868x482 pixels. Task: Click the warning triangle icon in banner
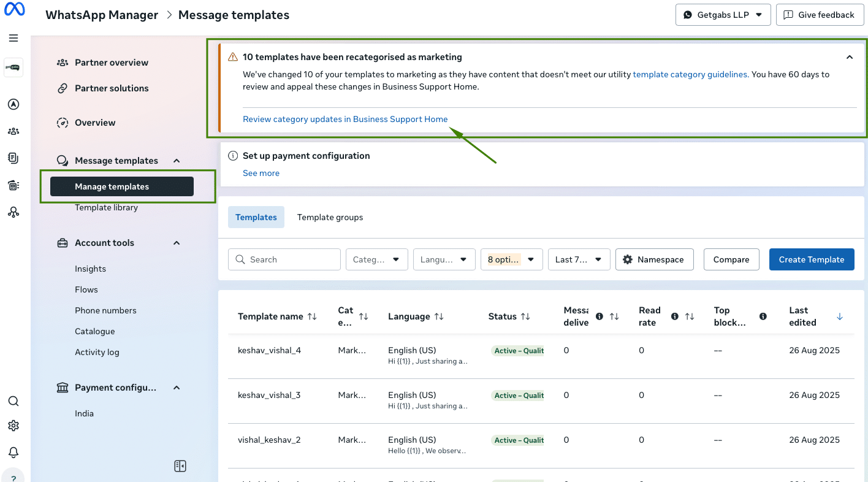[x=233, y=57]
